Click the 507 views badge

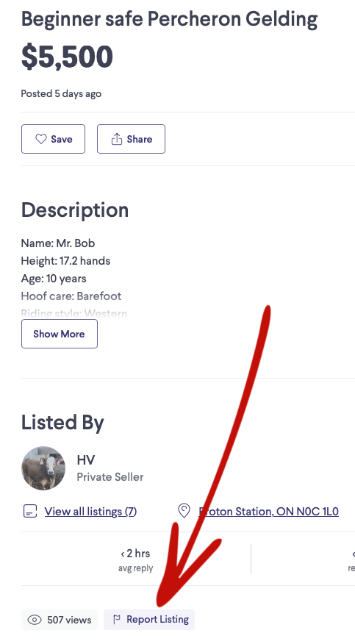click(60, 620)
